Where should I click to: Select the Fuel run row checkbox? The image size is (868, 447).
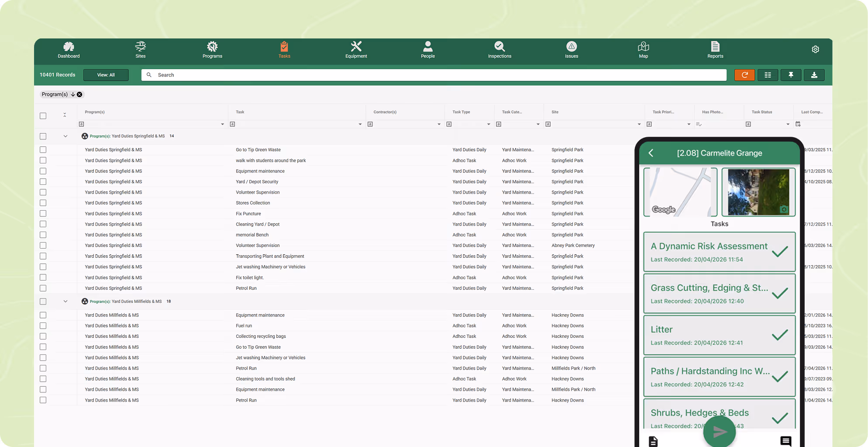[x=43, y=326]
